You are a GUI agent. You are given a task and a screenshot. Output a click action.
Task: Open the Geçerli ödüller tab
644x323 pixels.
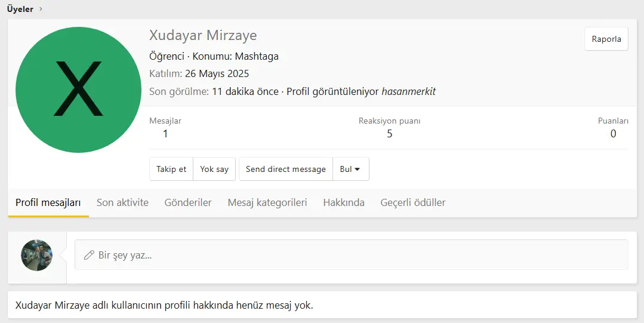pos(413,202)
